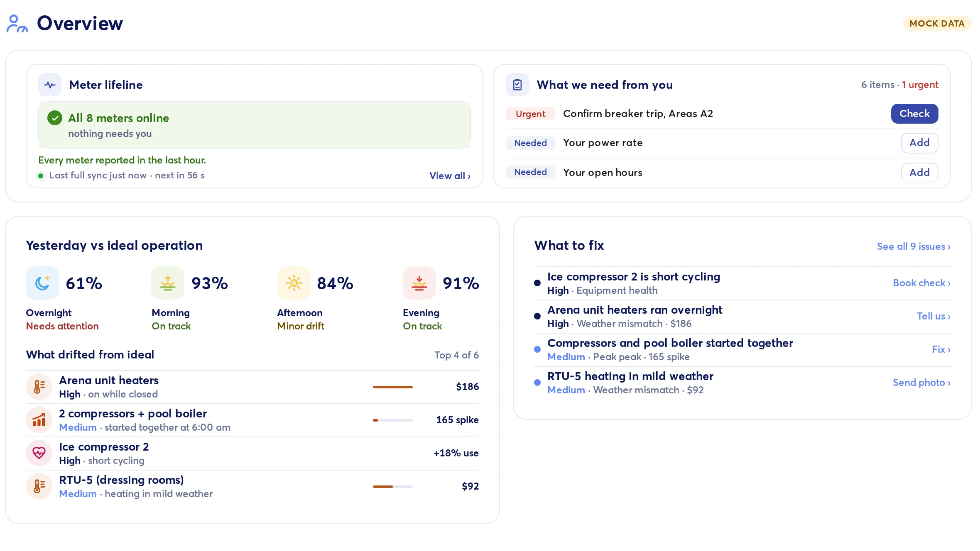Click the 'Needs attention' Overnight status
Image resolution: width=980 pixels, height=551 pixels.
pyautogui.click(x=62, y=326)
